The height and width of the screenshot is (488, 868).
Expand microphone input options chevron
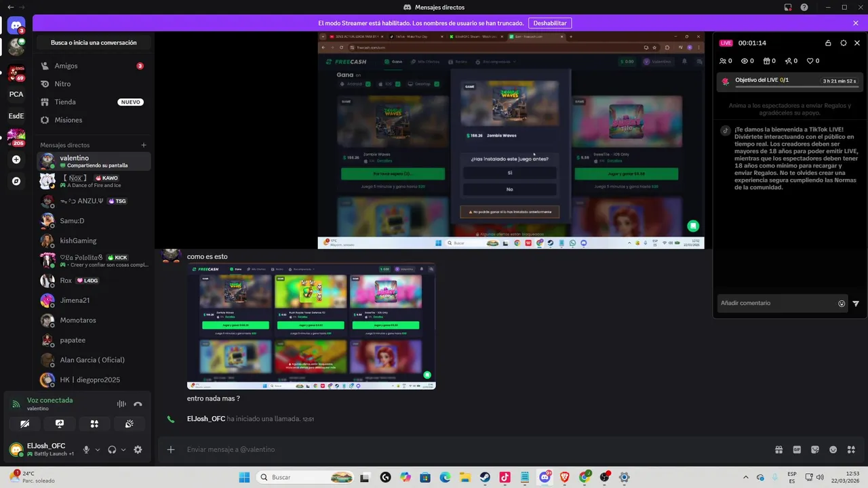[98, 449]
